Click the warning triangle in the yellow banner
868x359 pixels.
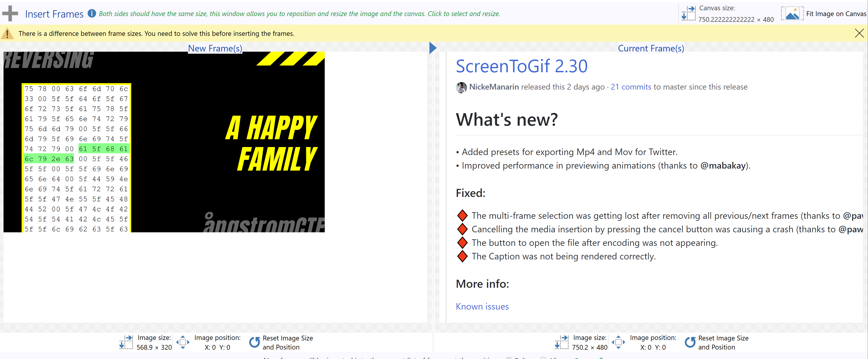7,33
